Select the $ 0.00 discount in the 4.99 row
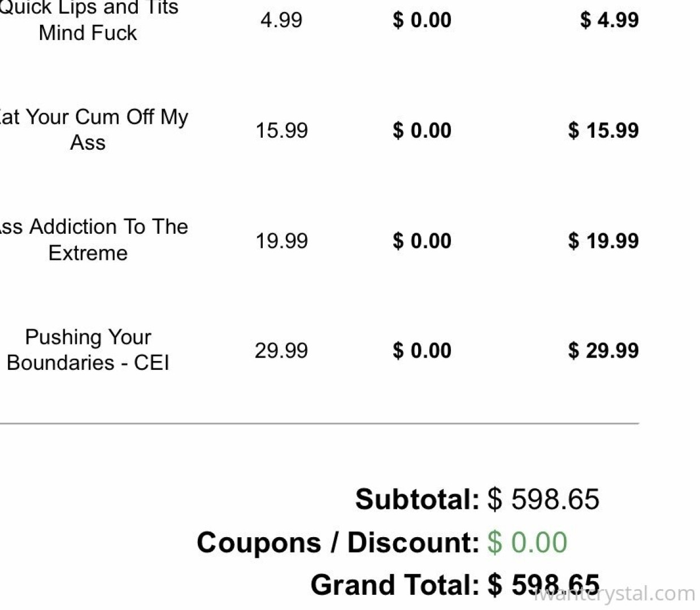Image resolution: width=700 pixels, height=610 pixels. tap(422, 20)
